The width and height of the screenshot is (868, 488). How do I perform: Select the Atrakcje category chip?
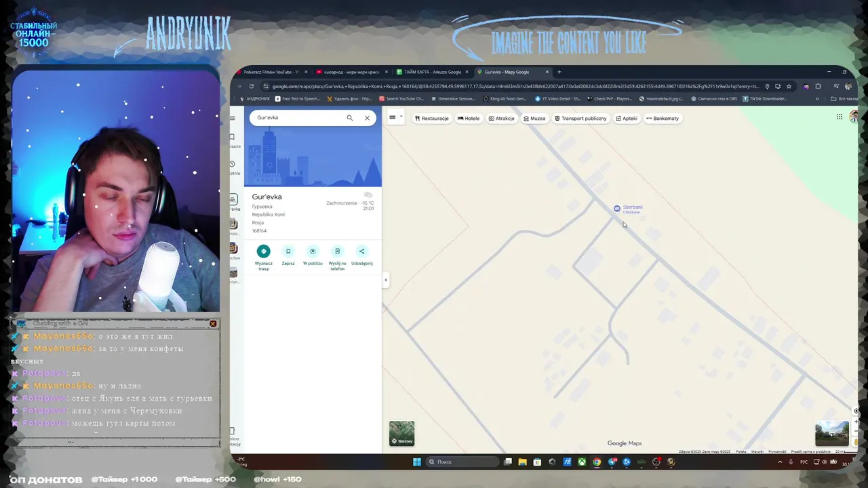click(x=502, y=118)
